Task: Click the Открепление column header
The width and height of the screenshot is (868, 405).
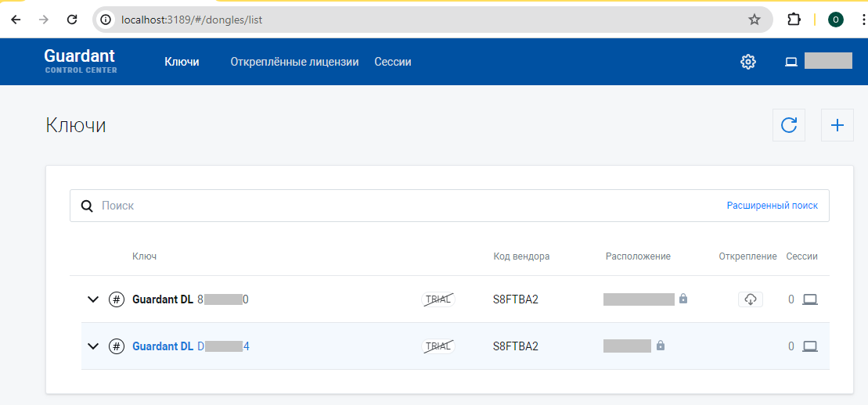Action: coord(748,256)
